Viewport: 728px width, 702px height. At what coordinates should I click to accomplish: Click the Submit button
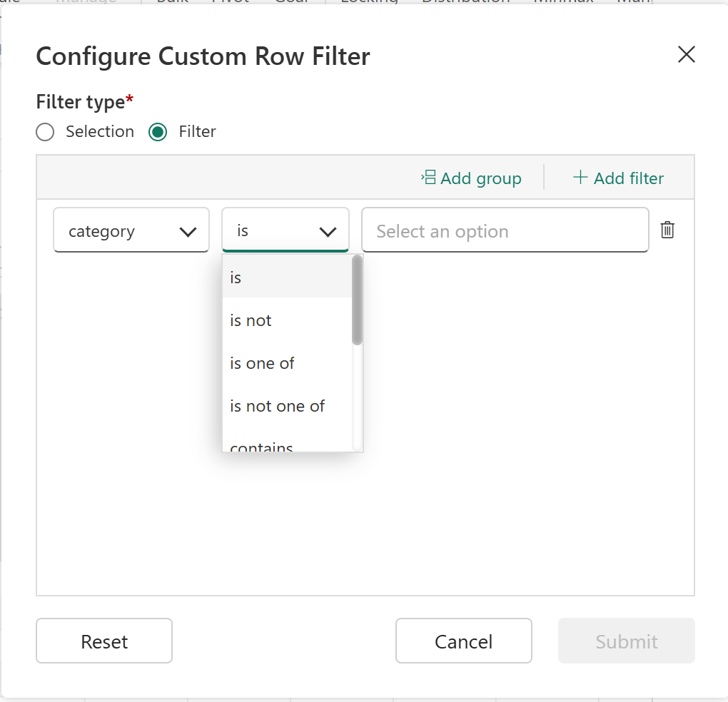[x=626, y=641]
